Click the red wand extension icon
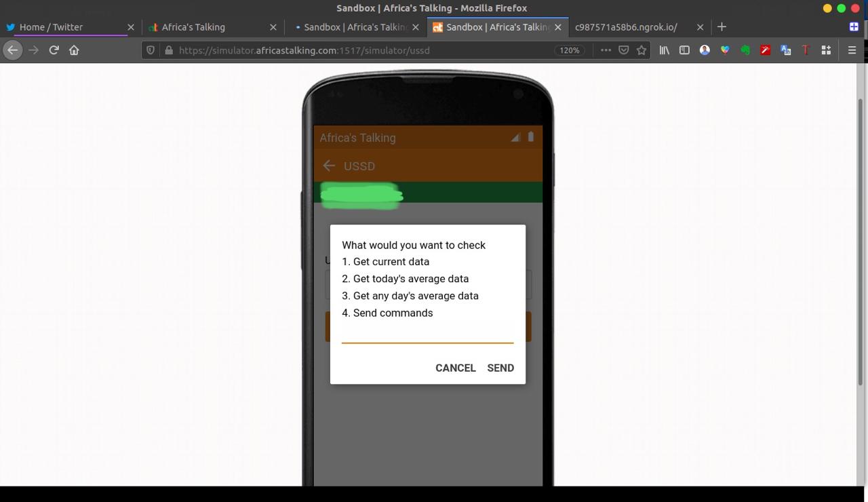 click(766, 50)
